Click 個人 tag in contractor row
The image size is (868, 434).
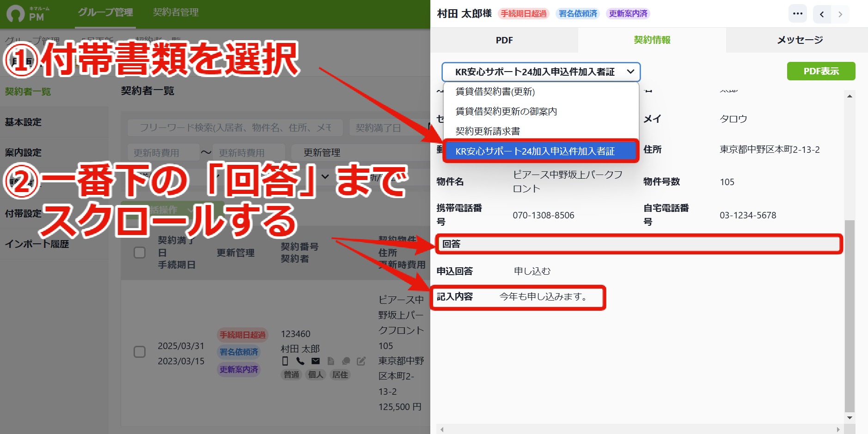pos(316,374)
